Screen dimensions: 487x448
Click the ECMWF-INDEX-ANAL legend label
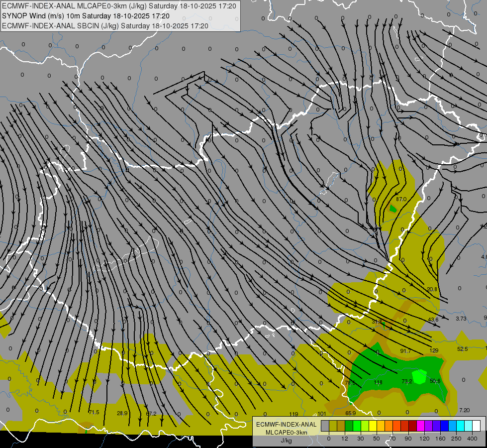tap(287, 425)
